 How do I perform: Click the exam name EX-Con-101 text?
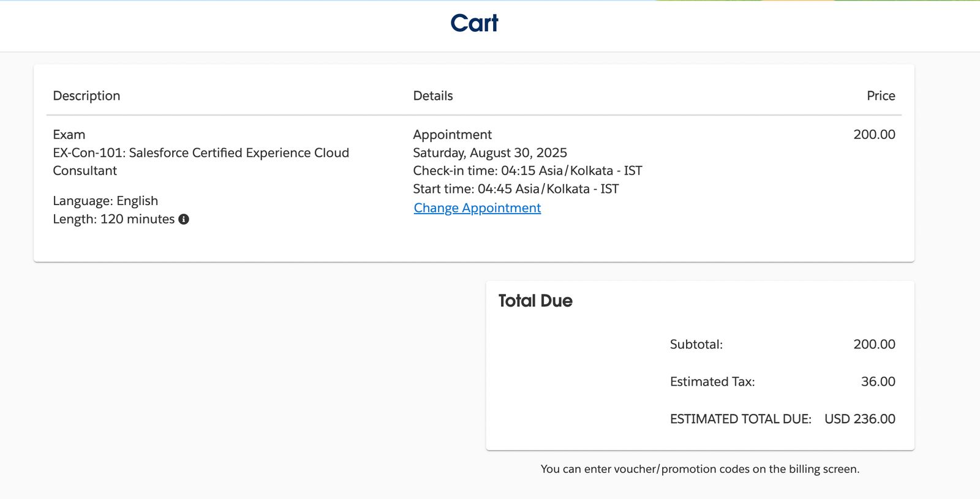(201, 162)
